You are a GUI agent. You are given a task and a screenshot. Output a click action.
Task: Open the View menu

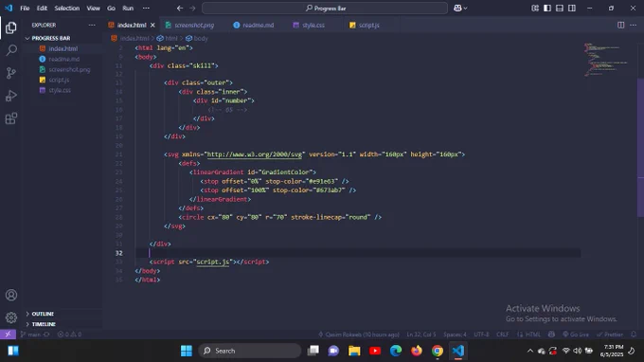[93, 9]
